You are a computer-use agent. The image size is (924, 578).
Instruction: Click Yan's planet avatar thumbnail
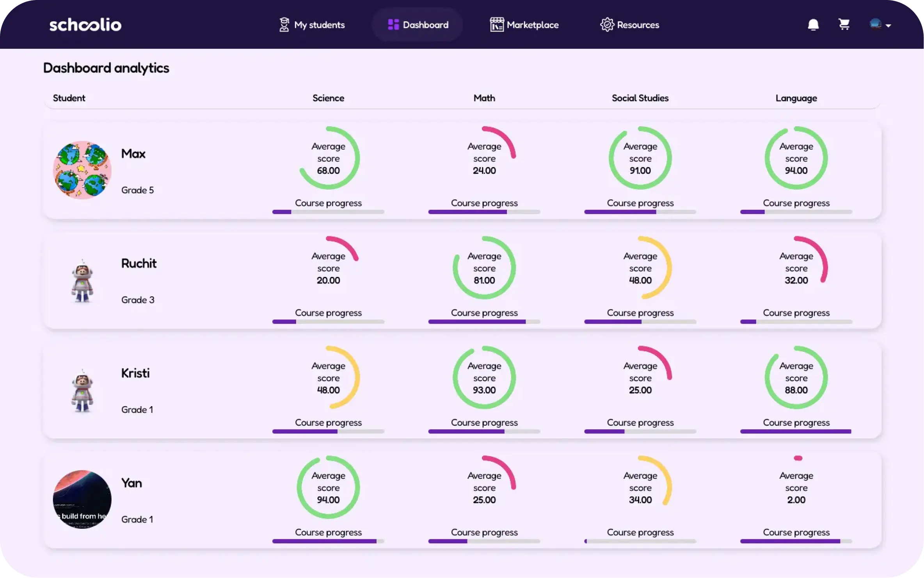pos(82,500)
